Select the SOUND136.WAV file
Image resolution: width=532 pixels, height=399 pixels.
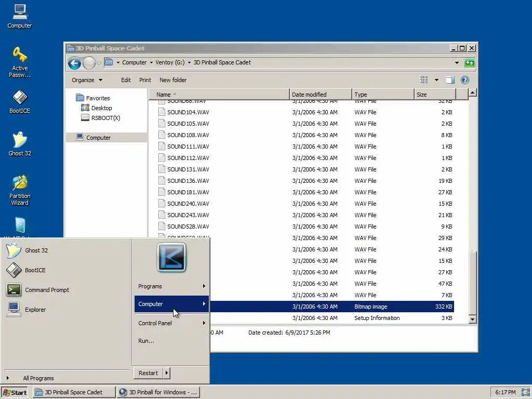(305, 180)
